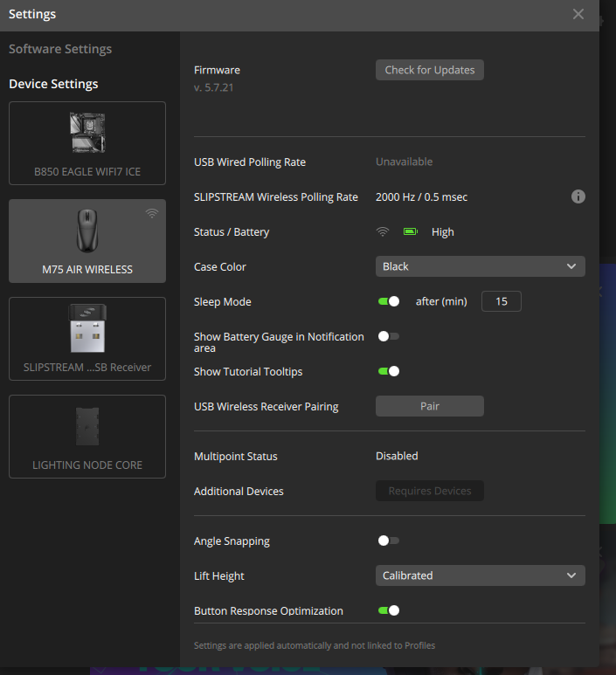
Task: Click the firmware version v. 5.7.21 text
Action: pos(214,87)
